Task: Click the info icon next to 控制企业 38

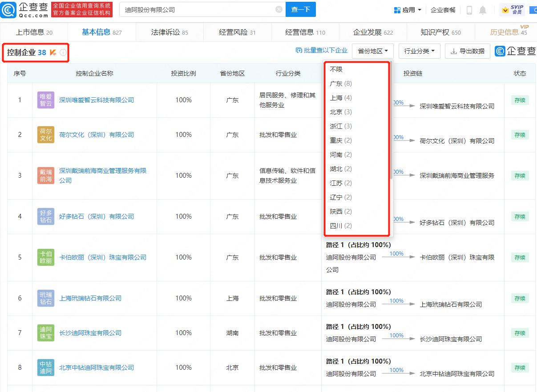Action: (63, 53)
